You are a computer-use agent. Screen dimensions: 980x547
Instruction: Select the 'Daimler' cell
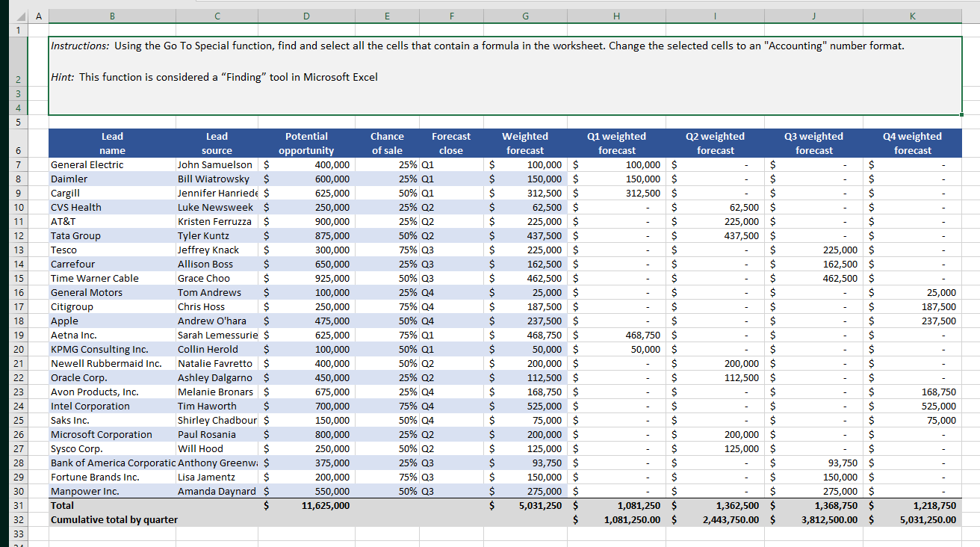coord(112,179)
